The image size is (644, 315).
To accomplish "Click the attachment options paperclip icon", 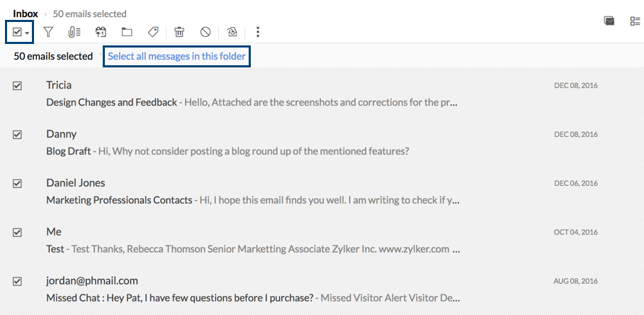I will [x=74, y=32].
